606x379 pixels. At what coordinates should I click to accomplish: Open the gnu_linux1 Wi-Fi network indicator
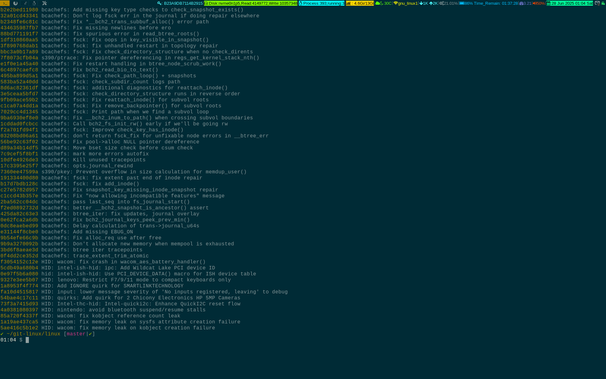(405, 3)
